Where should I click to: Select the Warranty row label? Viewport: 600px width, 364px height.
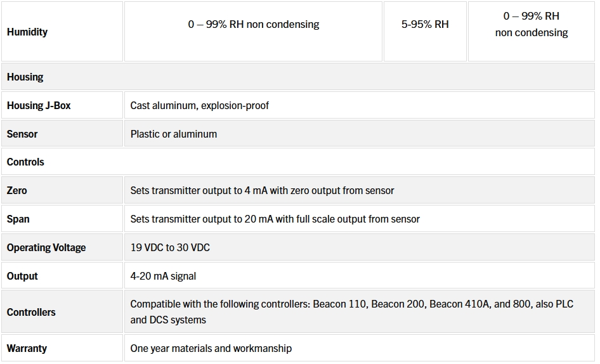(x=27, y=348)
